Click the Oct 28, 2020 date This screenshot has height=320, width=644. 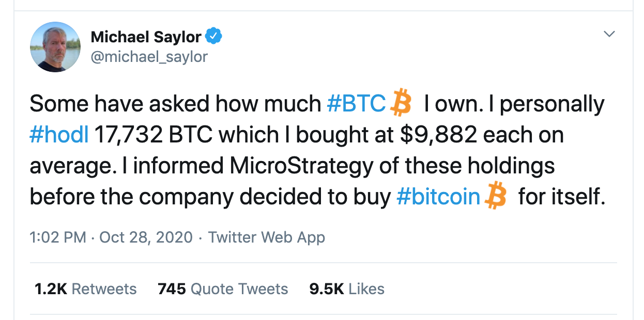(146, 237)
